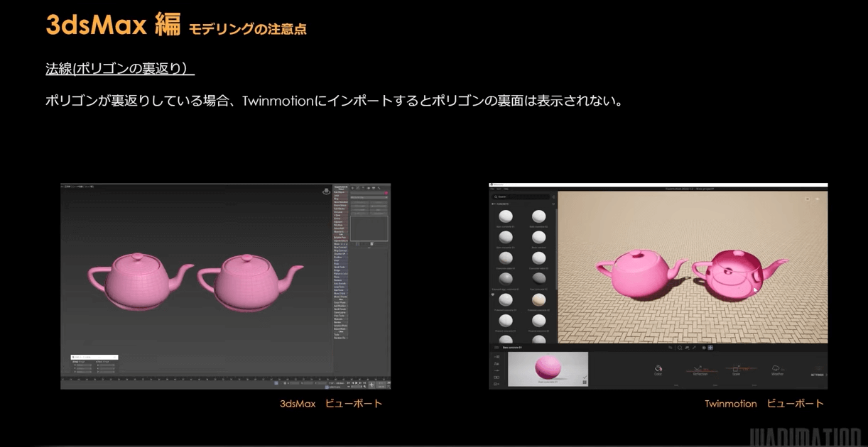Click the Bridge button in 3dsMax script panel
868x447 pixels.
[340, 270]
